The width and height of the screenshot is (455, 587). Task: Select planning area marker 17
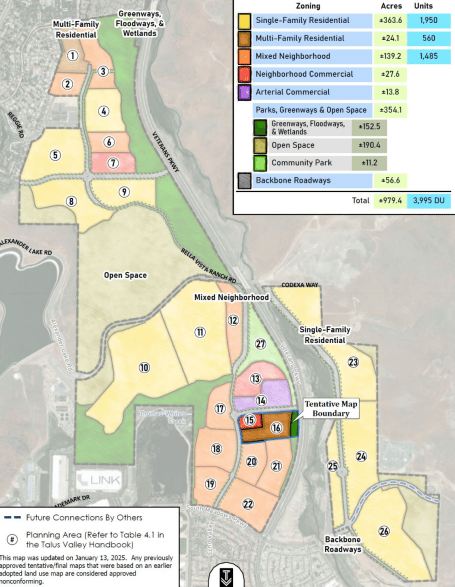pyautogui.click(x=220, y=408)
